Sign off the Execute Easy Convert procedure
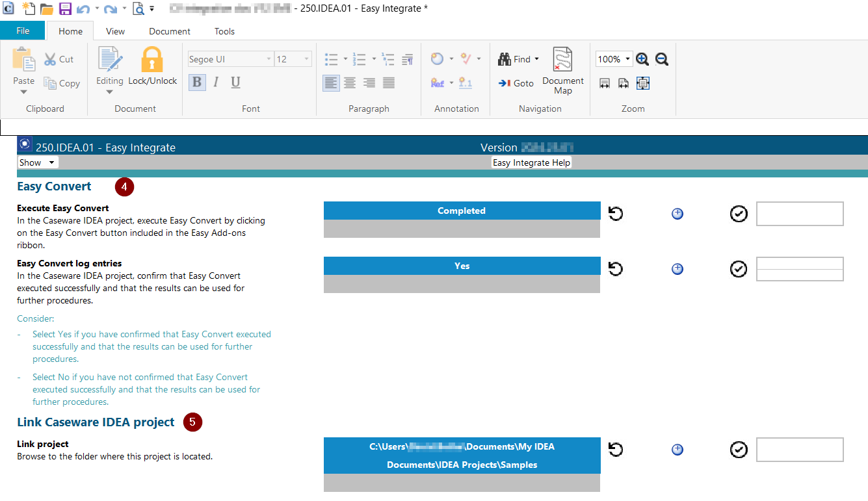The image size is (868, 501). click(739, 214)
